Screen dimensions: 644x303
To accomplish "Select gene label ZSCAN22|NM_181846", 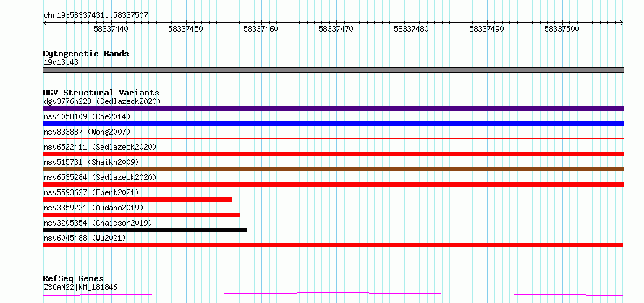I will (x=80, y=287).
